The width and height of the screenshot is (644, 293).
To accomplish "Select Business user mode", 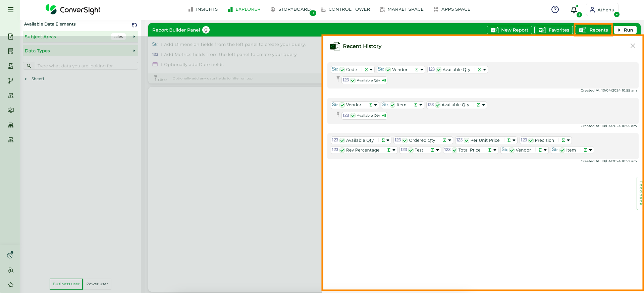I will pyautogui.click(x=66, y=284).
